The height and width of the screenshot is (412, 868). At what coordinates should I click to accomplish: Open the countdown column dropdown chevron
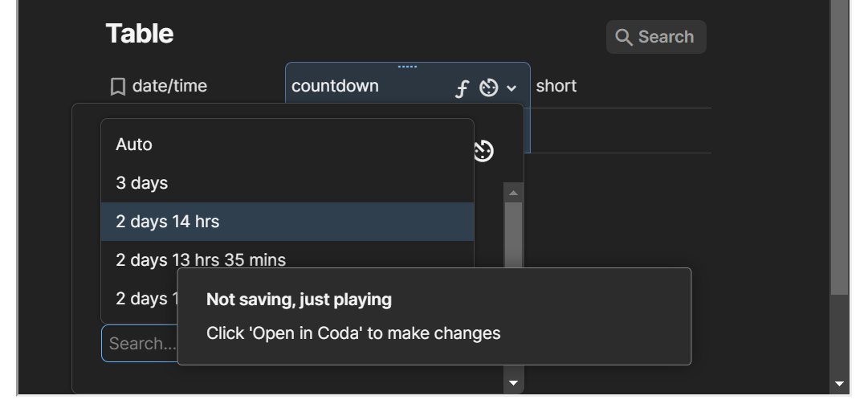[511, 88]
